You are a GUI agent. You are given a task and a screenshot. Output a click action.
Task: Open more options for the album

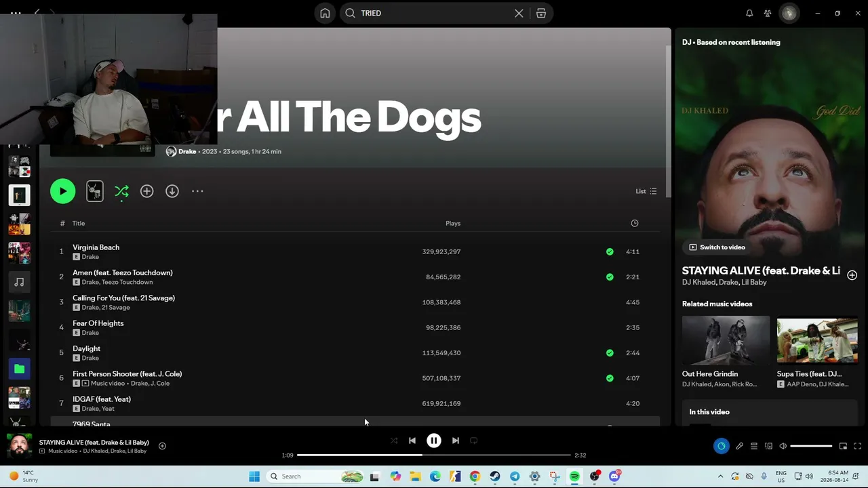(x=197, y=191)
